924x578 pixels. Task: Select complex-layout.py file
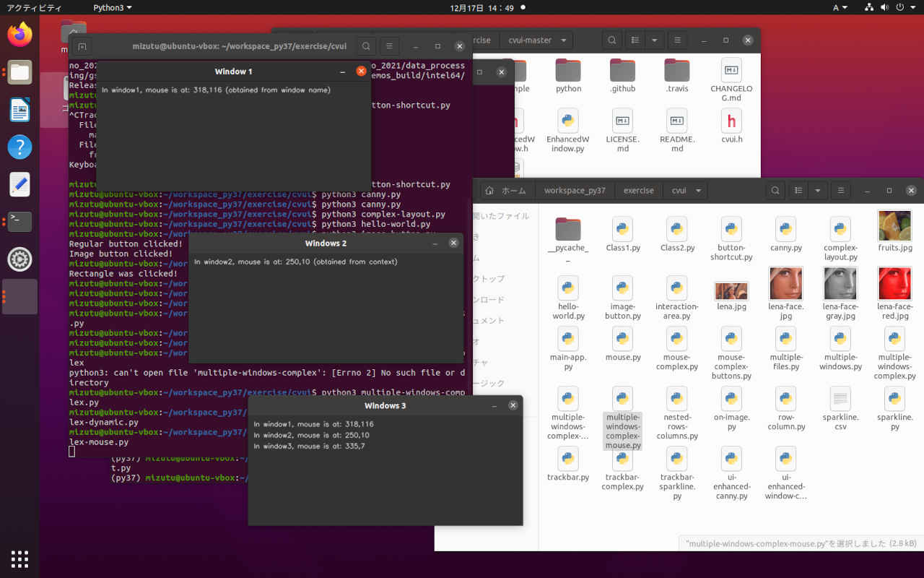[840, 239]
